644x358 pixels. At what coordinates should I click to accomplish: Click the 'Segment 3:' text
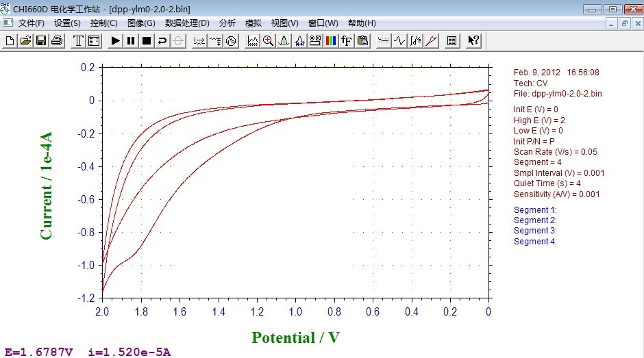[535, 231]
